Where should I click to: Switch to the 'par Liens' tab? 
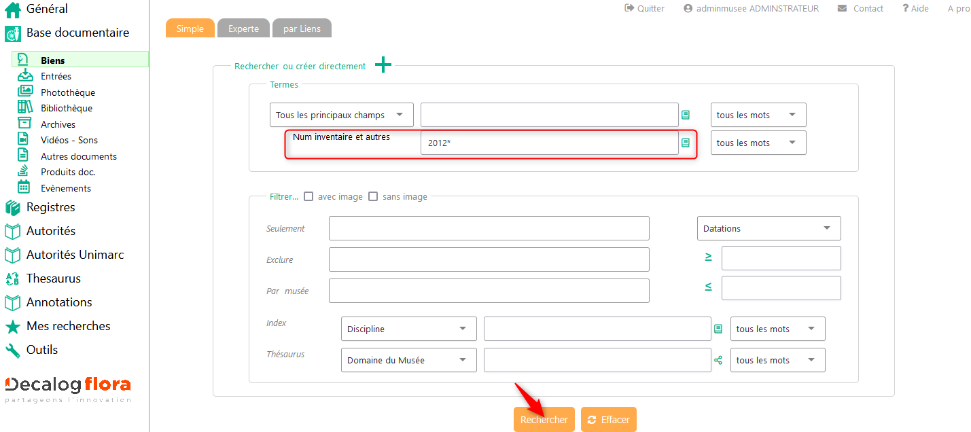coord(304,28)
